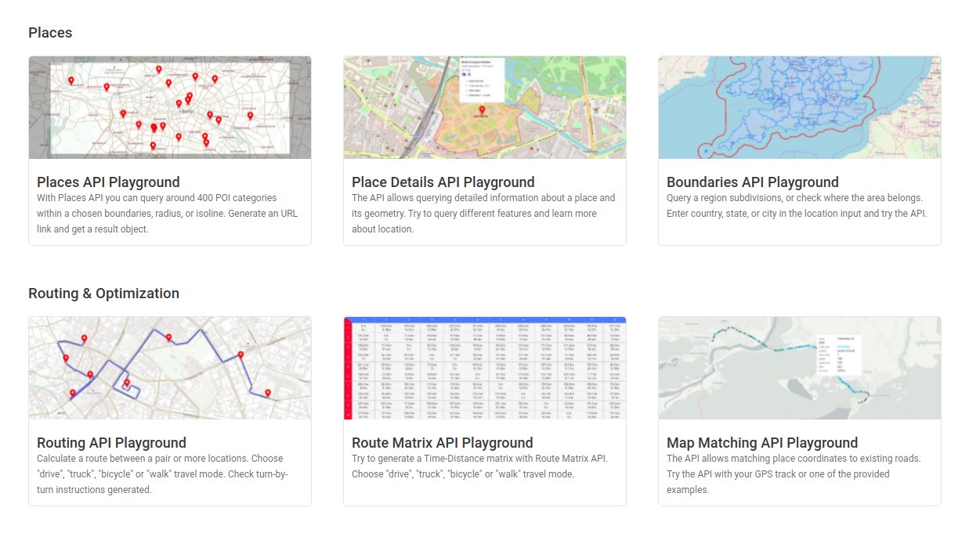Click the Place Details card description text
Viewport: 980px width, 533px height.
482,213
